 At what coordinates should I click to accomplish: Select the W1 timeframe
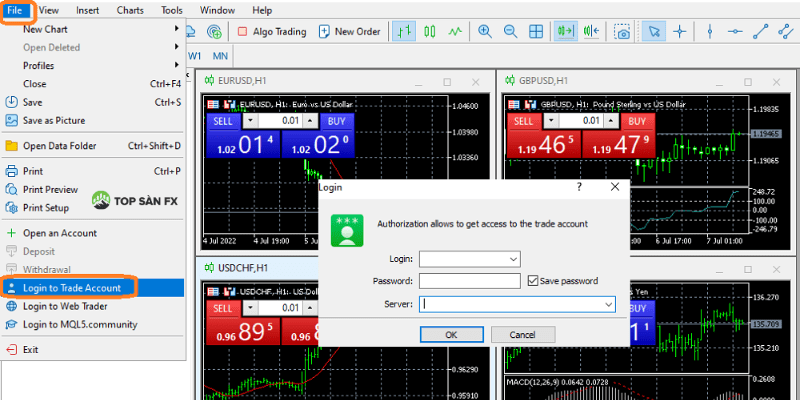pos(195,56)
